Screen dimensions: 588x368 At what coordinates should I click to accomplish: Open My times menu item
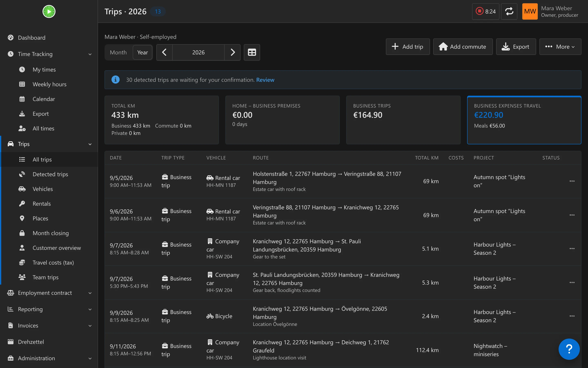(x=49, y=70)
